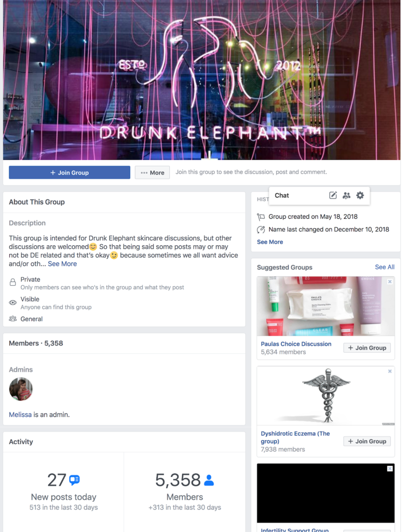Open the More options dropdown
The height and width of the screenshot is (532, 408).
(152, 172)
